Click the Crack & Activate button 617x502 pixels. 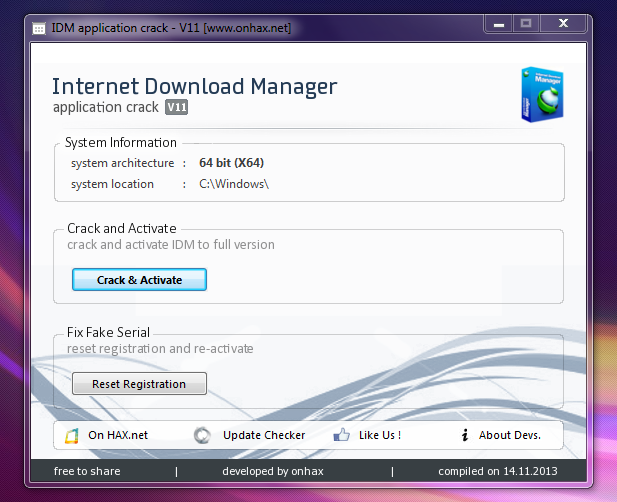pyautogui.click(x=139, y=280)
